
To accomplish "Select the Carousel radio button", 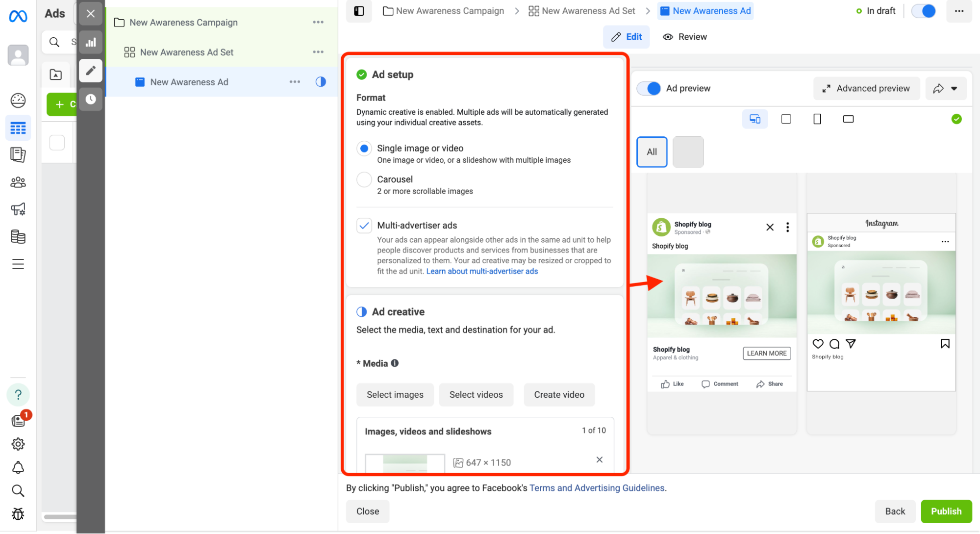I will click(x=364, y=179).
